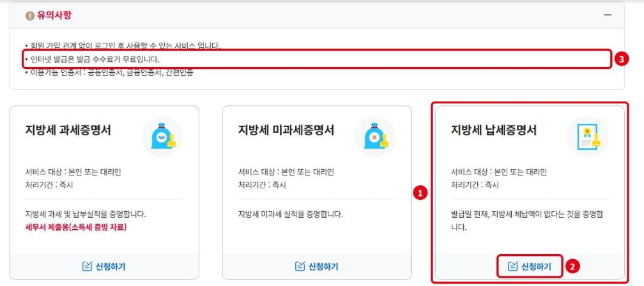Click 지방세 과세 및 납부실적을 증명합니다 description
The width and height of the screenshot is (644, 286).
coord(86,214)
